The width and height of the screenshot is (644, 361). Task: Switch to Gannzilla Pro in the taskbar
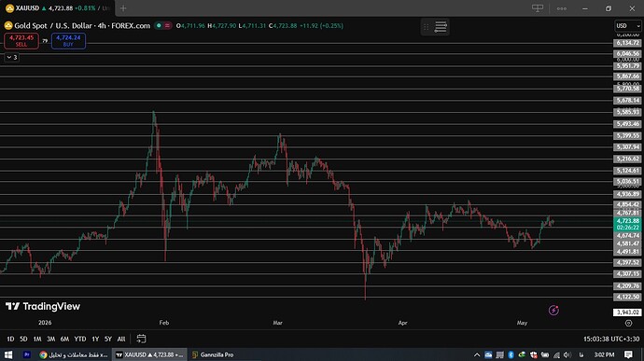pyautogui.click(x=214, y=354)
